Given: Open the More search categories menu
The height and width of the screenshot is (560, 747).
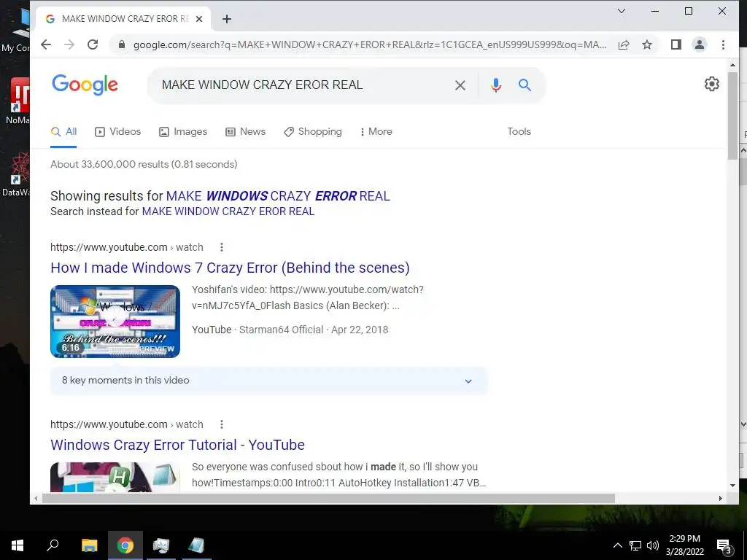Looking at the screenshot, I should click(376, 132).
